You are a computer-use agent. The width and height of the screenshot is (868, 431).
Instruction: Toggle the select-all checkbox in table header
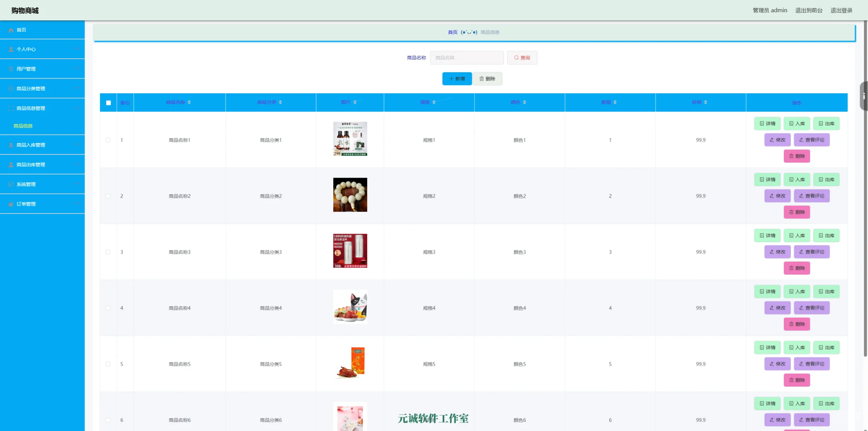(108, 103)
